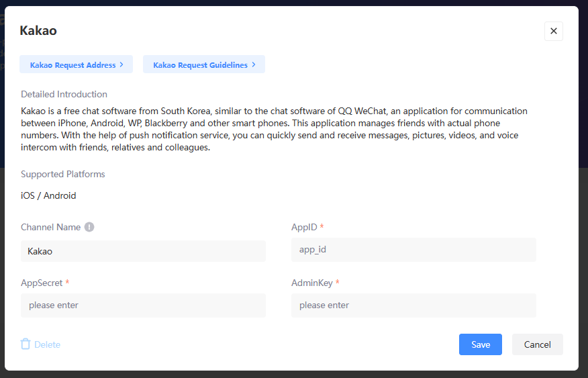Cancel the Kakao channel dialog
This screenshot has width=588, height=378.
537,344
